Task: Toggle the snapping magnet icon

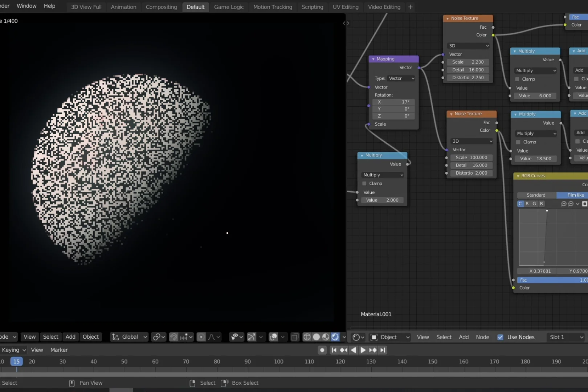Action: [x=174, y=337]
